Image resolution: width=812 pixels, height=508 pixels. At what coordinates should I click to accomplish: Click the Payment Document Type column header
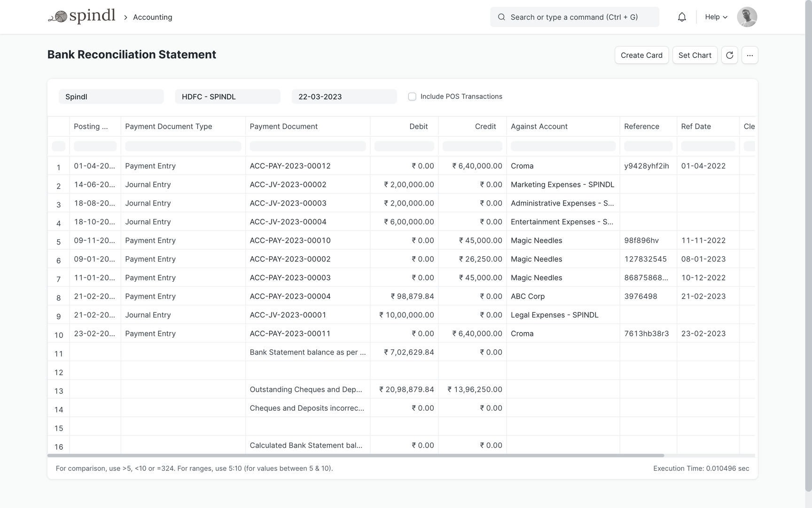tap(183, 127)
